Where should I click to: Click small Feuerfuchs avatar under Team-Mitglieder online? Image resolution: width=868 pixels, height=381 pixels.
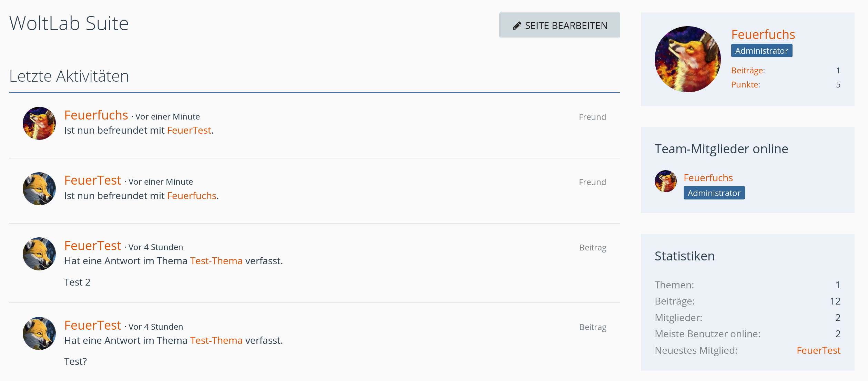[665, 181]
